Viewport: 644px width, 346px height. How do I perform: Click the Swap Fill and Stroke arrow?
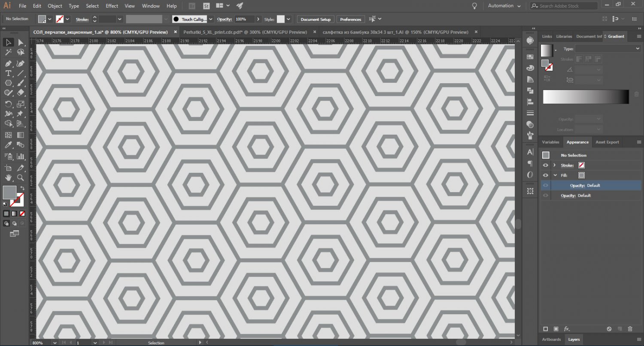tap(22, 188)
